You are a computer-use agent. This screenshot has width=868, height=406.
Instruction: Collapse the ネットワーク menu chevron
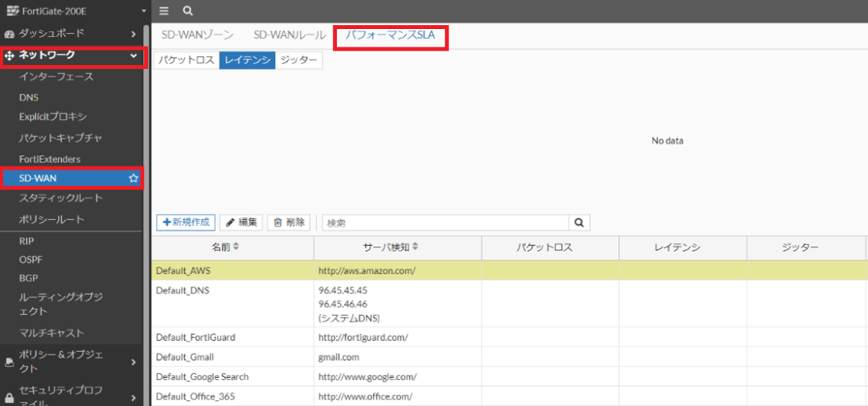coord(133,55)
